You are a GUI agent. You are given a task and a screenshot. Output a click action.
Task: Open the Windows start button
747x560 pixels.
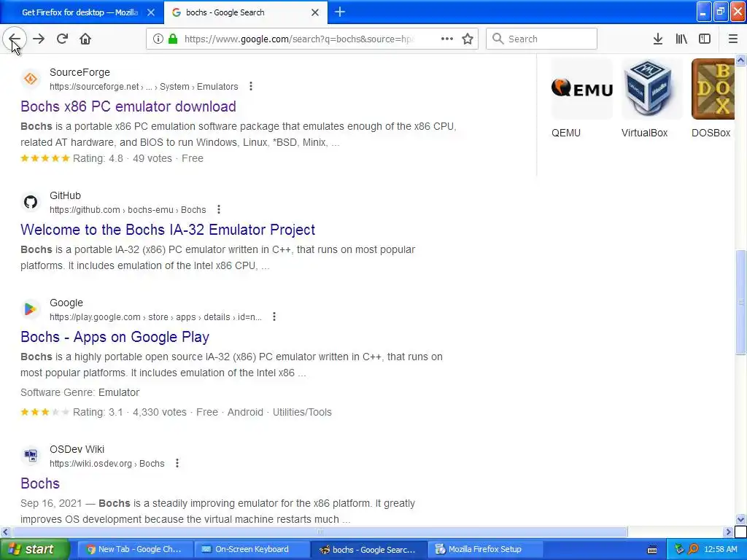click(35, 550)
